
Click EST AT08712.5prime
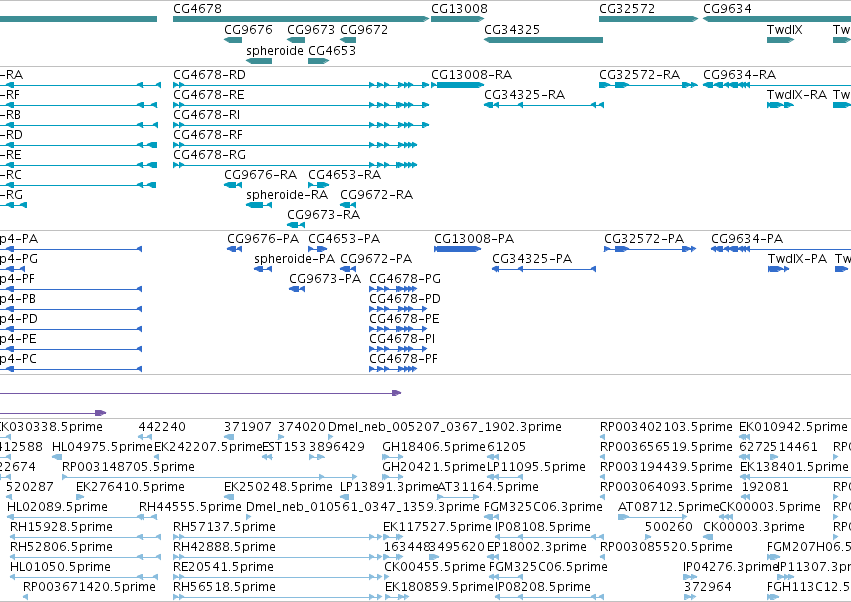point(669,507)
